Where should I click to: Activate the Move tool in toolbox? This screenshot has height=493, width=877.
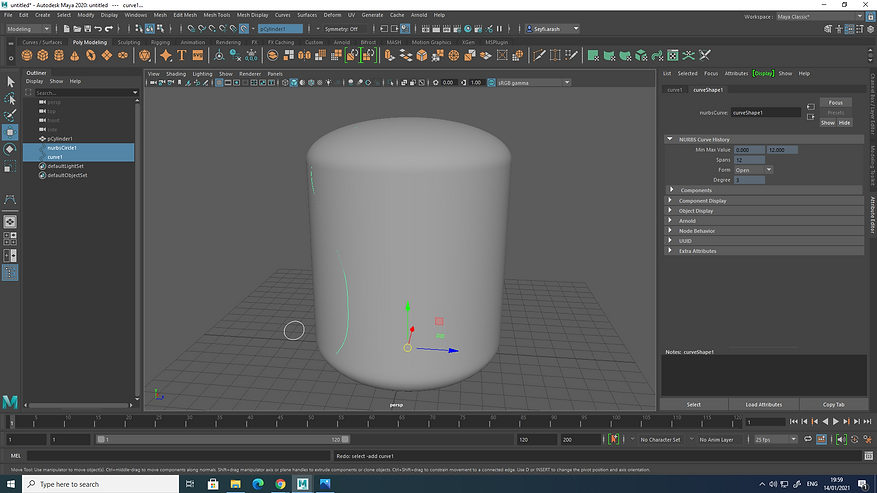10,133
